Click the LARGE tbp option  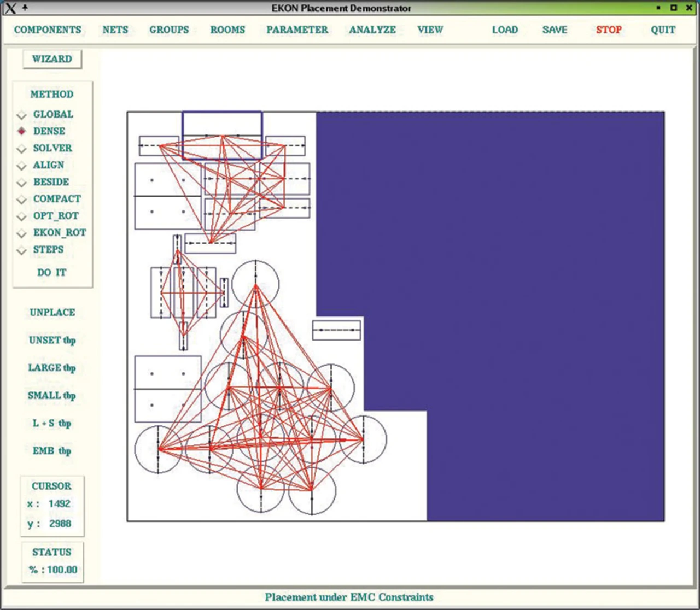[52, 368]
